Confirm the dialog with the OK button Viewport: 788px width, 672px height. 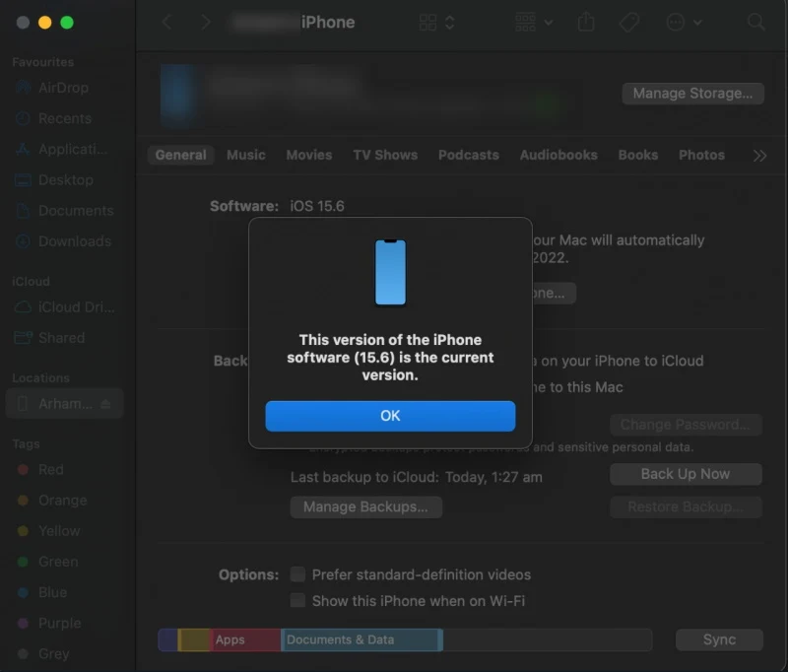coord(390,416)
